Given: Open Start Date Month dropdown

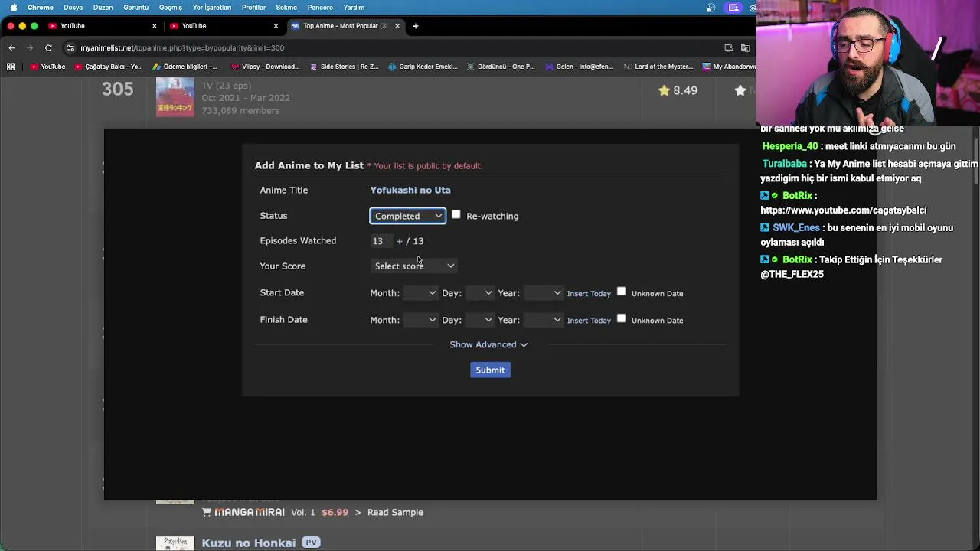Looking at the screenshot, I should [421, 293].
